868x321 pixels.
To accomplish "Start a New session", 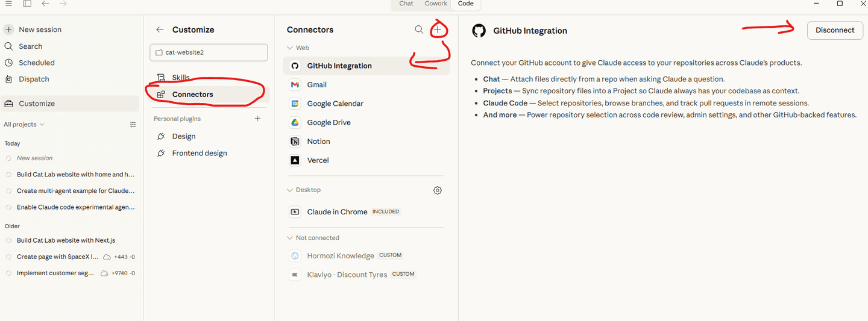I will click(x=40, y=30).
